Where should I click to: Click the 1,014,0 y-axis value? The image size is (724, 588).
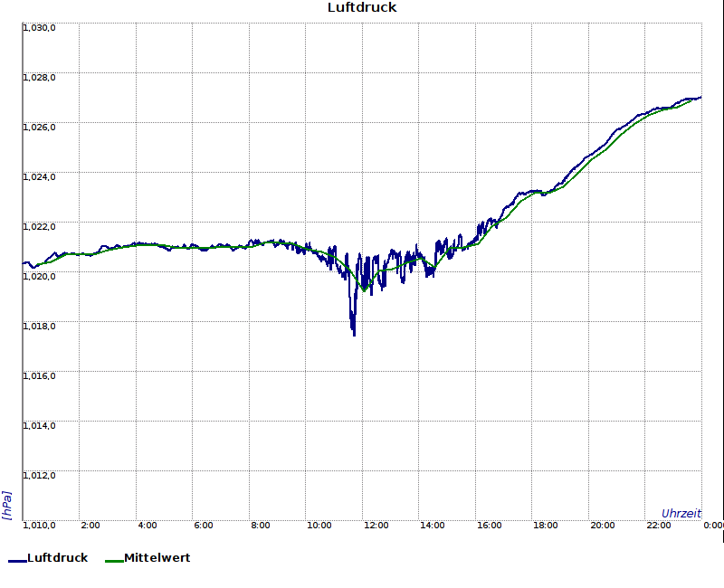(x=39, y=425)
